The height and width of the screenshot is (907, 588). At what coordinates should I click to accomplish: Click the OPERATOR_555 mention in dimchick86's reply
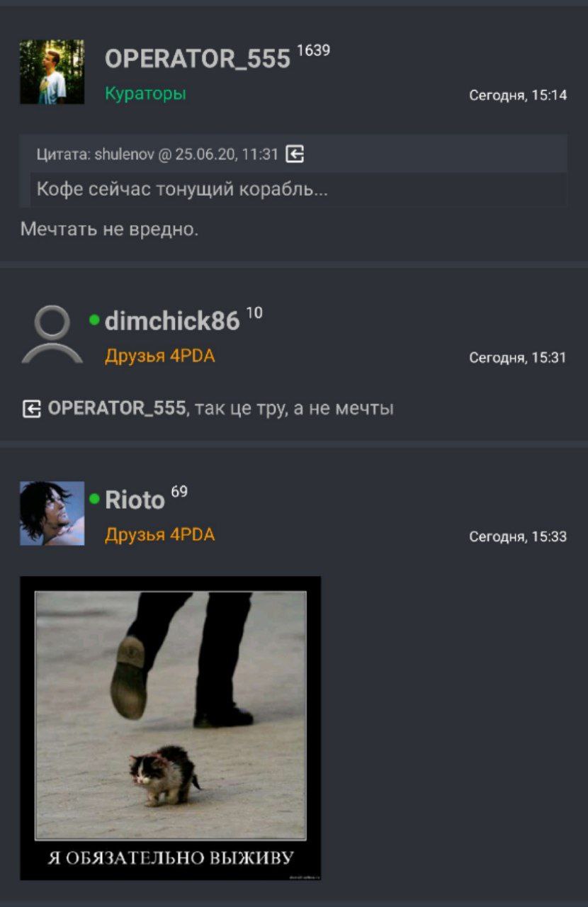click(117, 408)
